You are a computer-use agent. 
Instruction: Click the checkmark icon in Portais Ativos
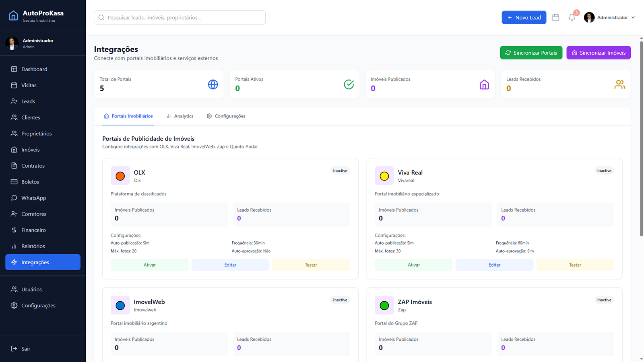point(349,84)
